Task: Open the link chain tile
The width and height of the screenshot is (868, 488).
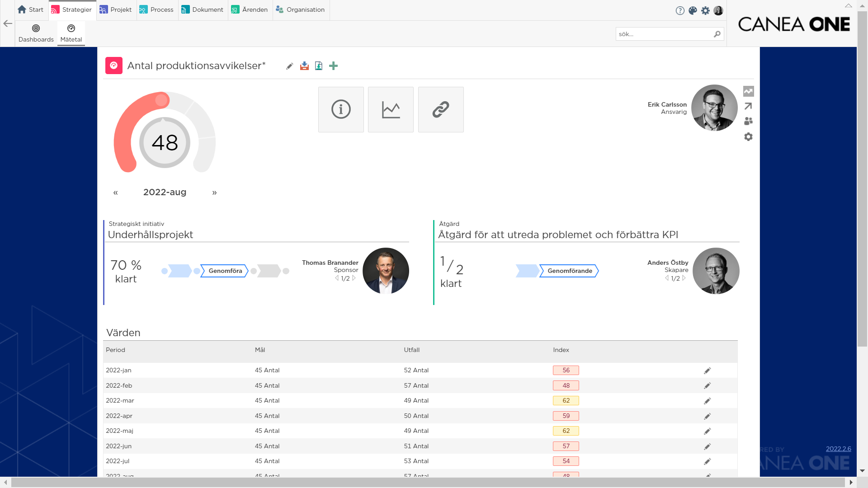Action: pyautogui.click(x=441, y=109)
